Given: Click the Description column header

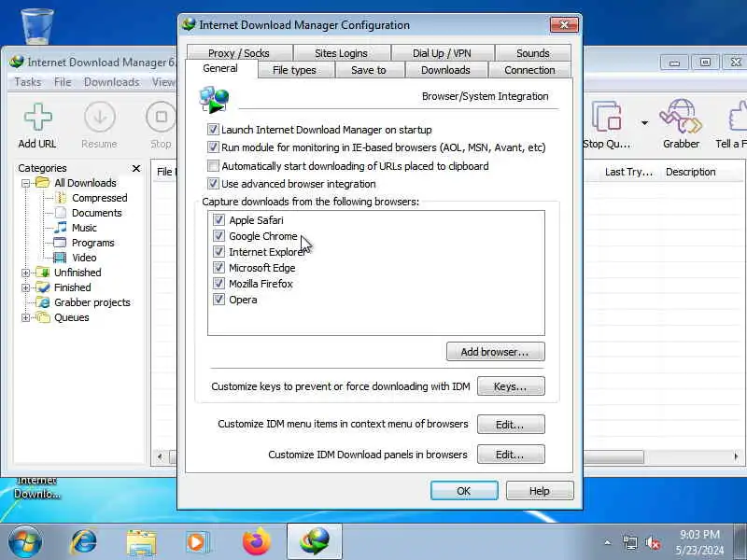Looking at the screenshot, I should click(x=691, y=172).
